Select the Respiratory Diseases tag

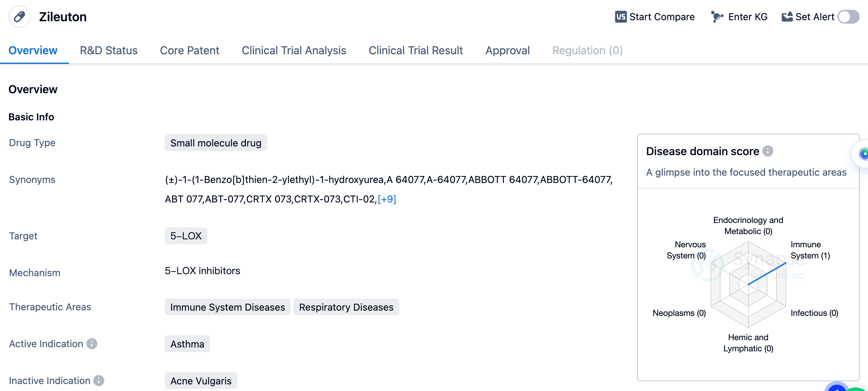point(346,307)
